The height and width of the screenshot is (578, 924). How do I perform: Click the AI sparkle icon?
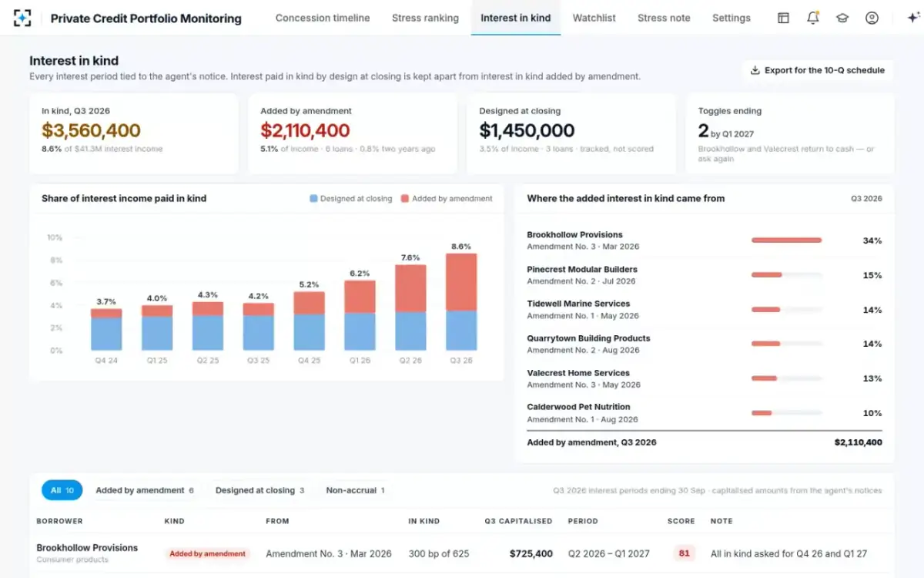click(913, 18)
